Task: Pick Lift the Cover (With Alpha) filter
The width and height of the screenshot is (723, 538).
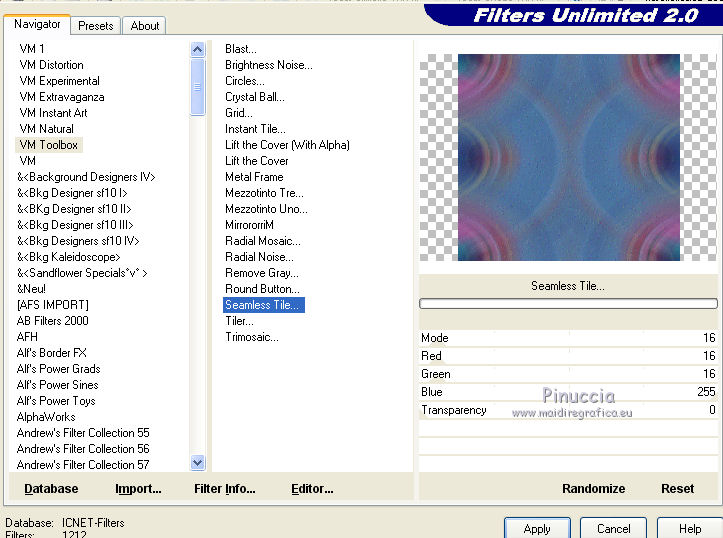Action: point(287,145)
